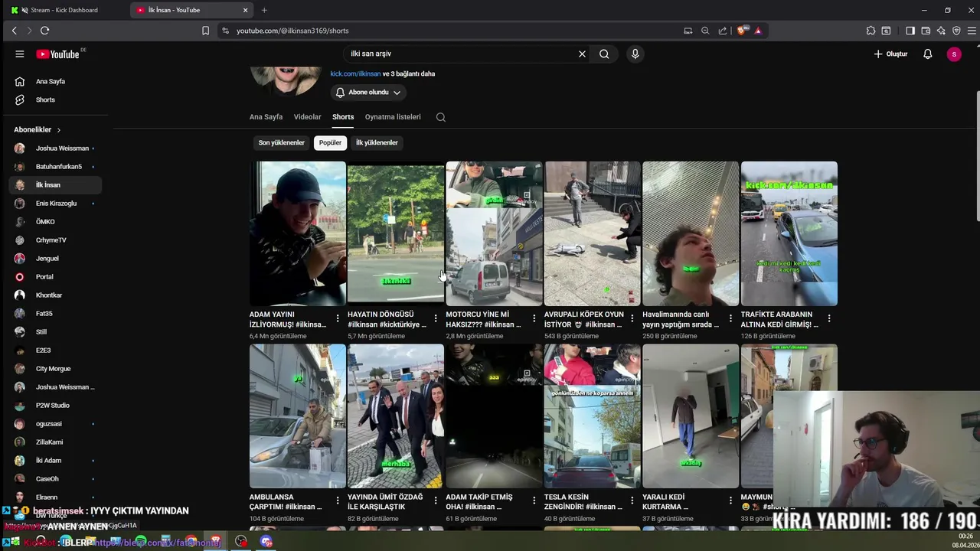Open options for TRAFİKTE ARABANIN ALTINA short
Viewport: 980px width, 551px height.
828,318
